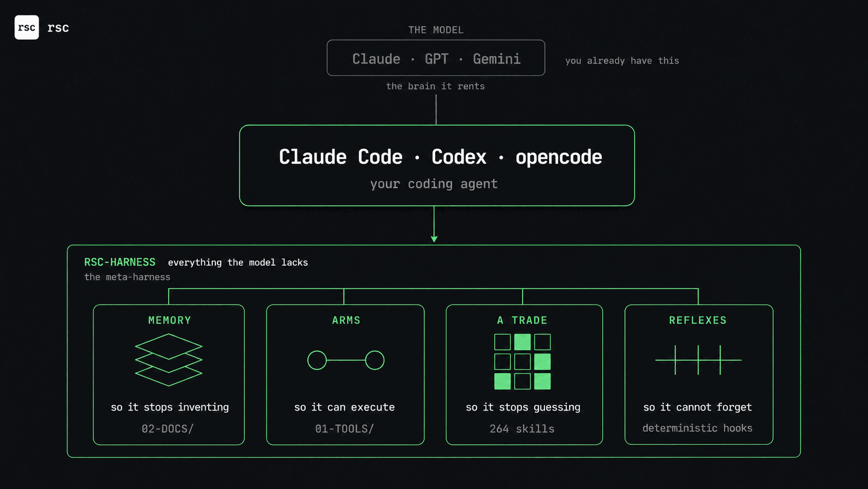Click the "your coding agent" subtitle

pyautogui.click(x=434, y=184)
